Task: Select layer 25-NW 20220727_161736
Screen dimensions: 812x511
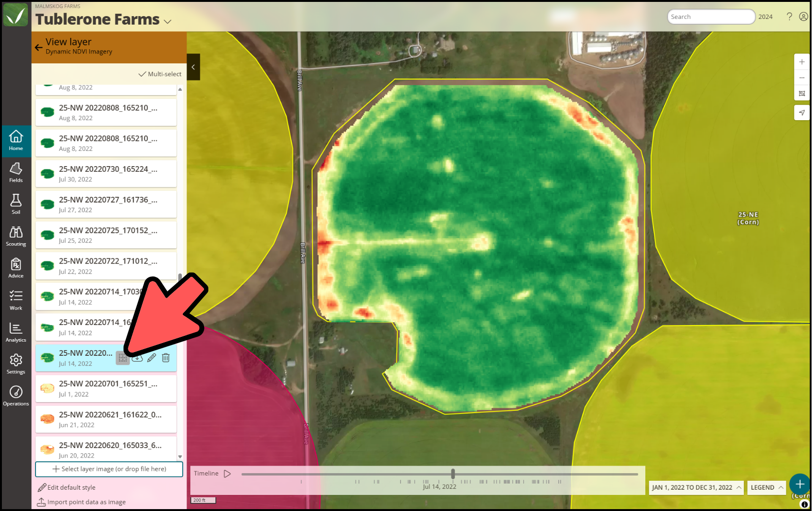Action: coord(106,204)
